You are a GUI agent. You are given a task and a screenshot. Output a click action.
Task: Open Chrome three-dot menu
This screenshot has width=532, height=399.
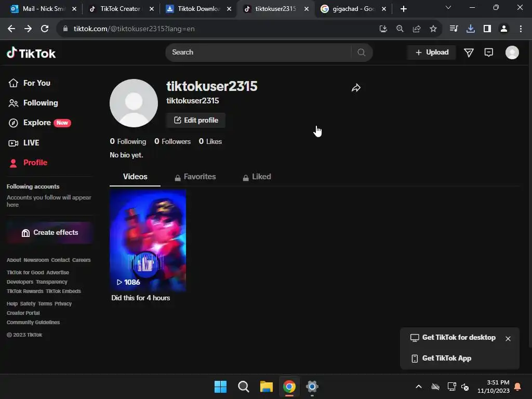click(521, 29)
